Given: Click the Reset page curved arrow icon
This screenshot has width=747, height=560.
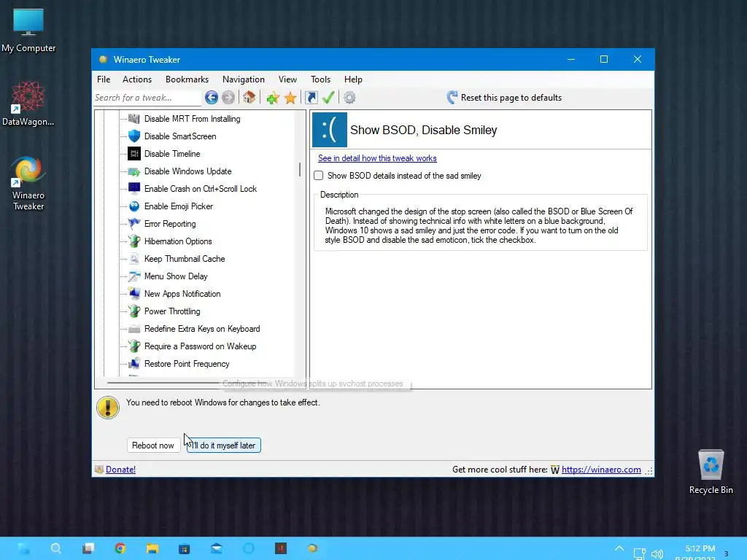Looking at the screenshot, I should pos(452,98).
